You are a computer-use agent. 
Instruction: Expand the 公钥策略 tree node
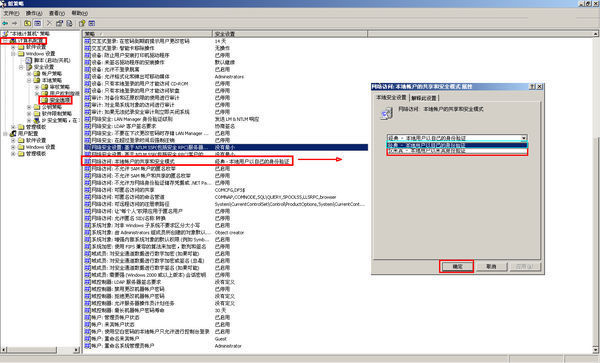pos(29,107)
